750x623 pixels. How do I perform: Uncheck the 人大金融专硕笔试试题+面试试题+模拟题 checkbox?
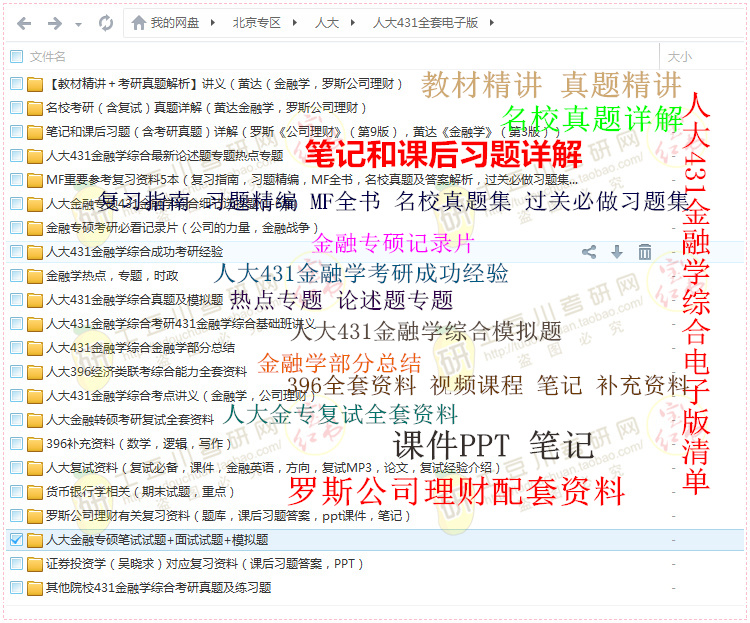pos(16,540)
